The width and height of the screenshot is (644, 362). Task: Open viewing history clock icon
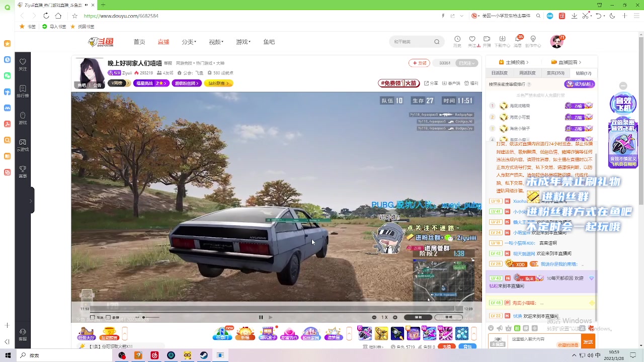coord(457,40)
